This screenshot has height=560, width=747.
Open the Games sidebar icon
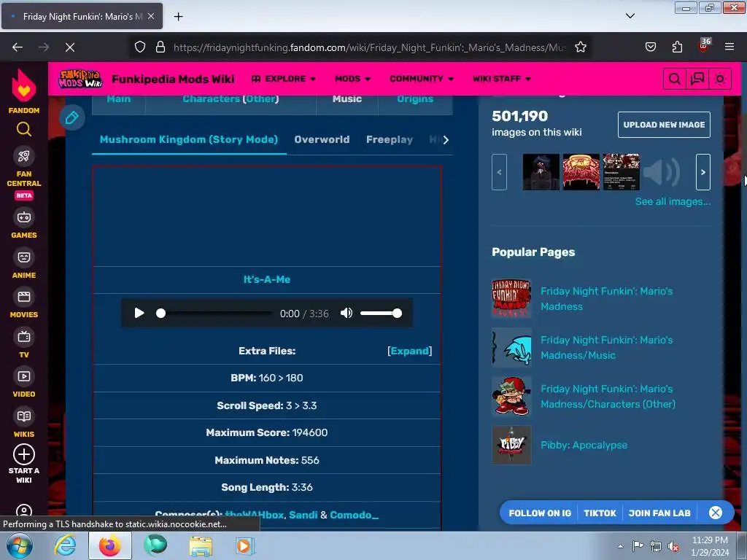24,217
